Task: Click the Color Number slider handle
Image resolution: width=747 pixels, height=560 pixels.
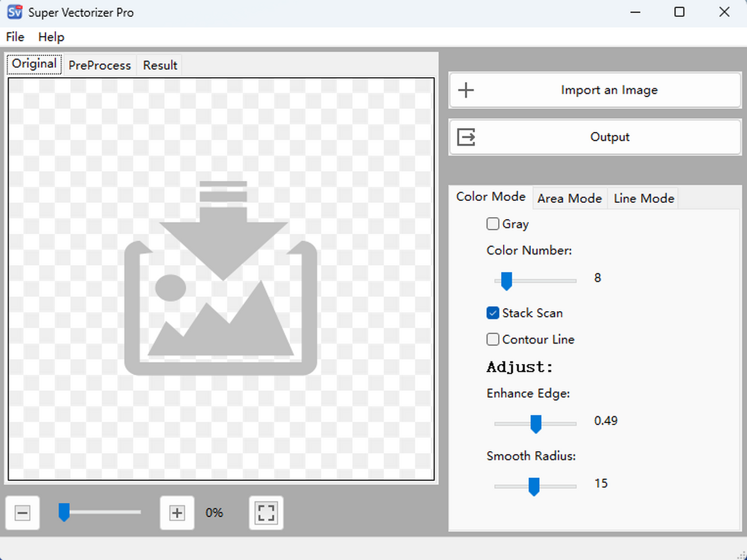Action: (506, 281)
